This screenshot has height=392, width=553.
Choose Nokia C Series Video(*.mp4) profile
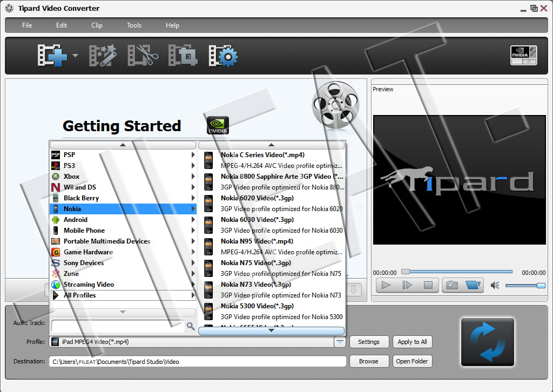click(272, 160)
